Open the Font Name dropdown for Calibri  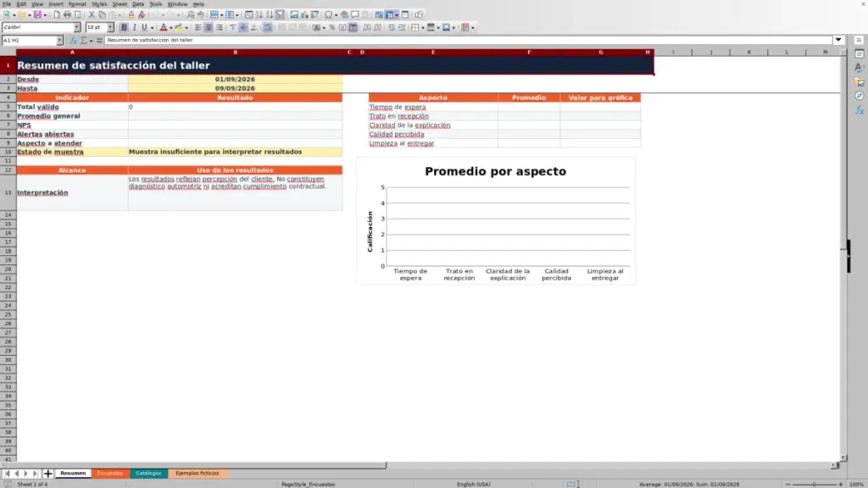pyautogui.click(x=77, y=27)
